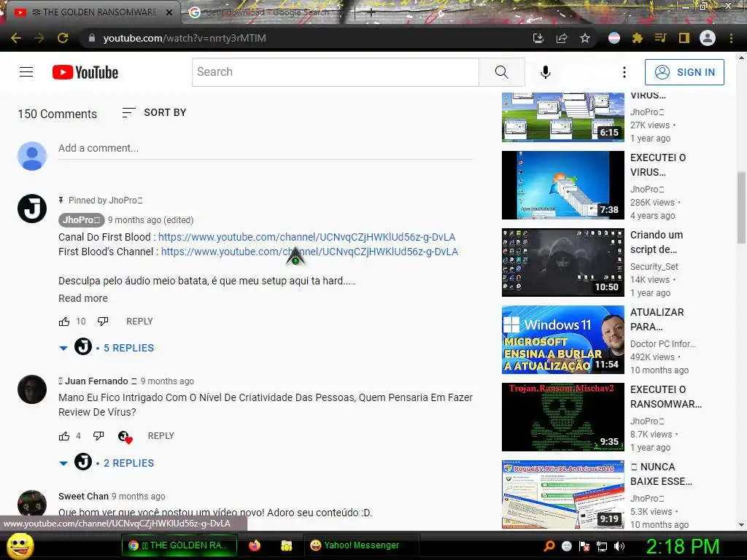
Task: Select THE GOLDEN RA... taskbar item
Action: [x=179, y=545]
